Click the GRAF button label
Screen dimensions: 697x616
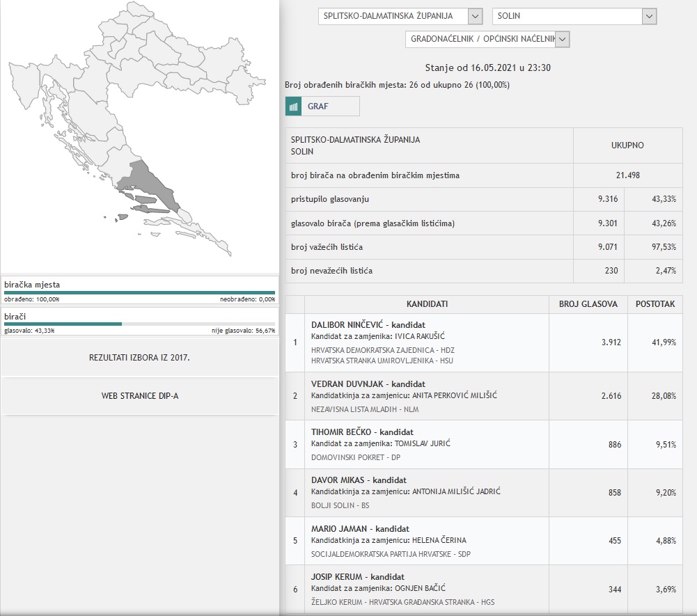click(318, 106)
